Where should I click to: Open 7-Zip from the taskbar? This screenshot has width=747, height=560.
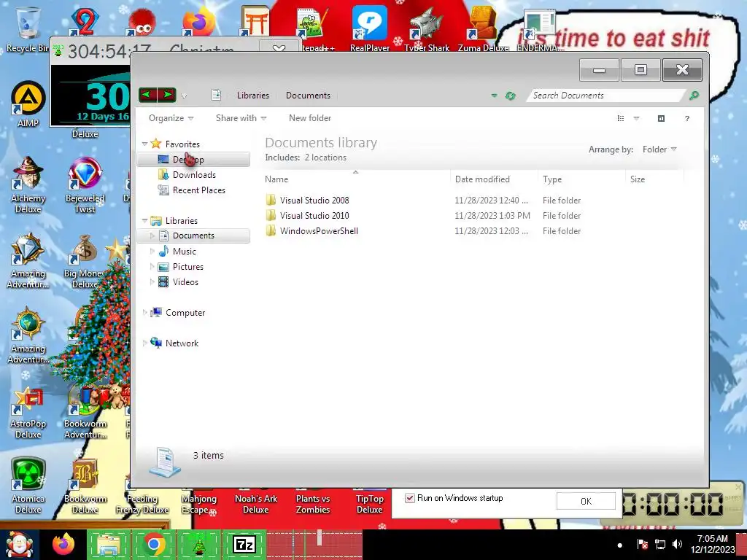tap(244, 545)
